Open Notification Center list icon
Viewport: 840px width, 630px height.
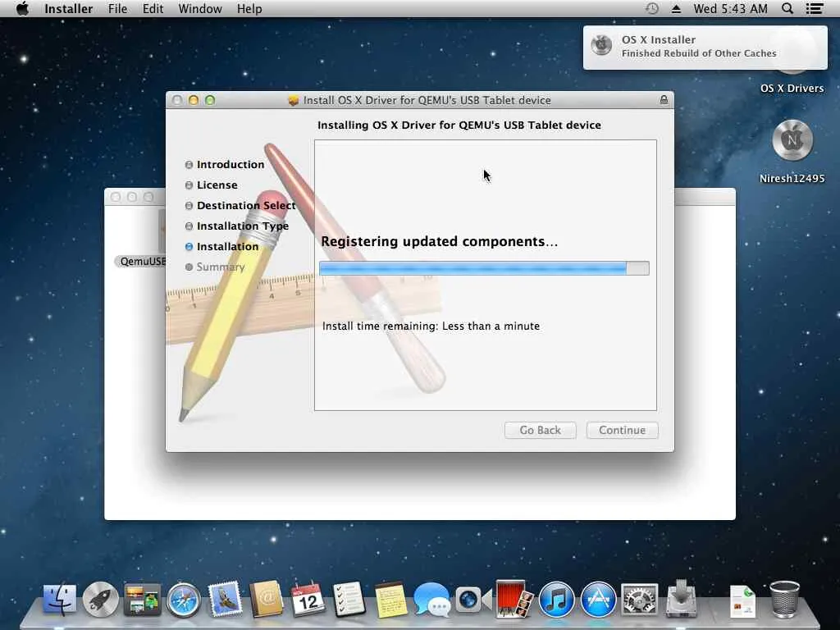[x=815, y=8]
